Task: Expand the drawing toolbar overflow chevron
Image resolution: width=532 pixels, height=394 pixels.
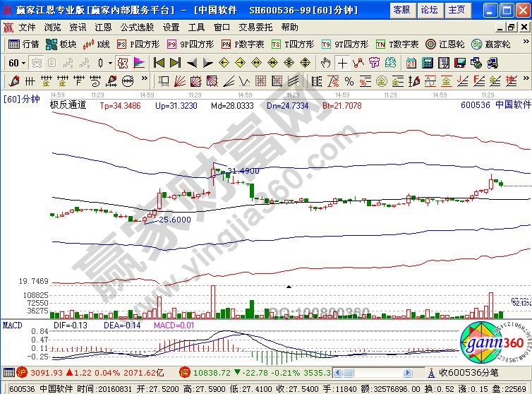Action: click(x=145, y=80)
